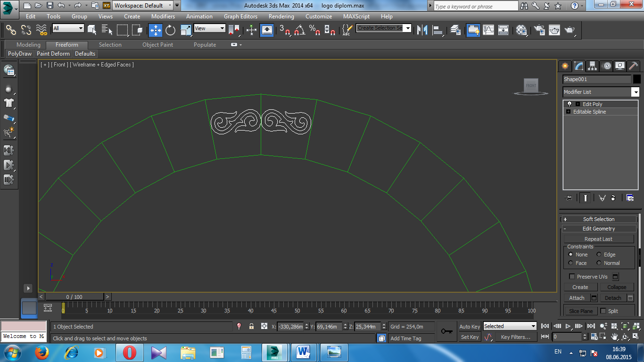Screen dimensions: 644x362
Task: Click the Render Production teapot icon
Action: [570, 30]
